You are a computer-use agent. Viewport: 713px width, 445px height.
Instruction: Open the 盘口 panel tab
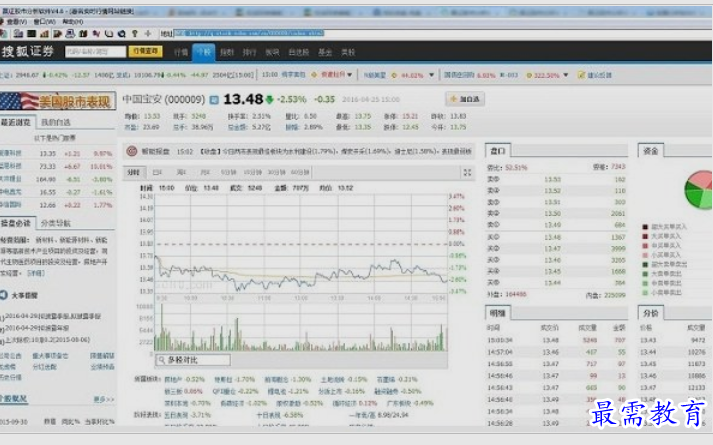[x=498, y=151]
